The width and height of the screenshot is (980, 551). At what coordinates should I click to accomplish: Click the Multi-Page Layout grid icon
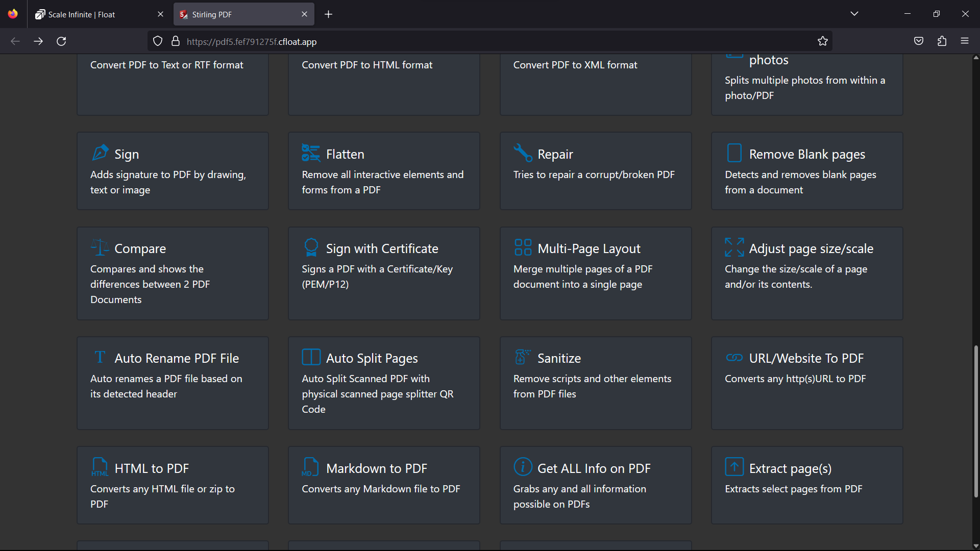coord(523,247)
